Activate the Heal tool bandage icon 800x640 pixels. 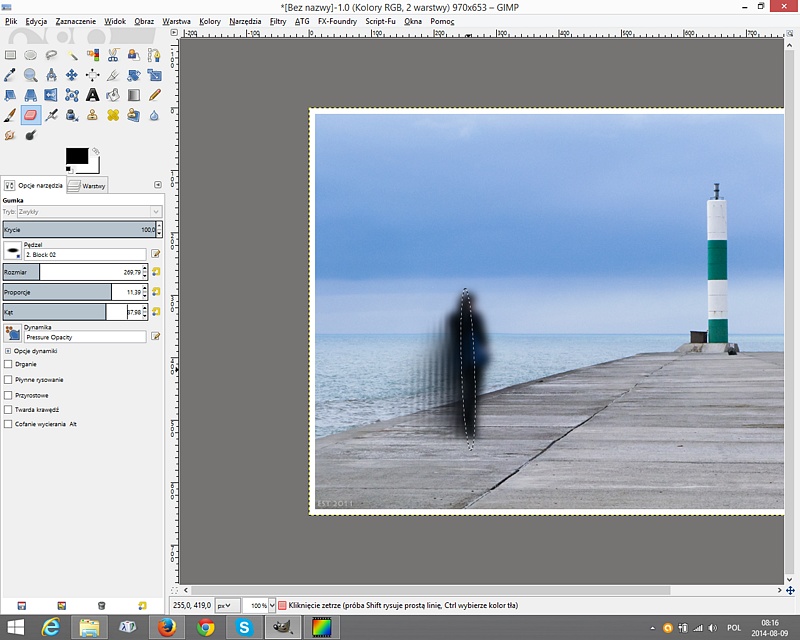pos(113,115)
